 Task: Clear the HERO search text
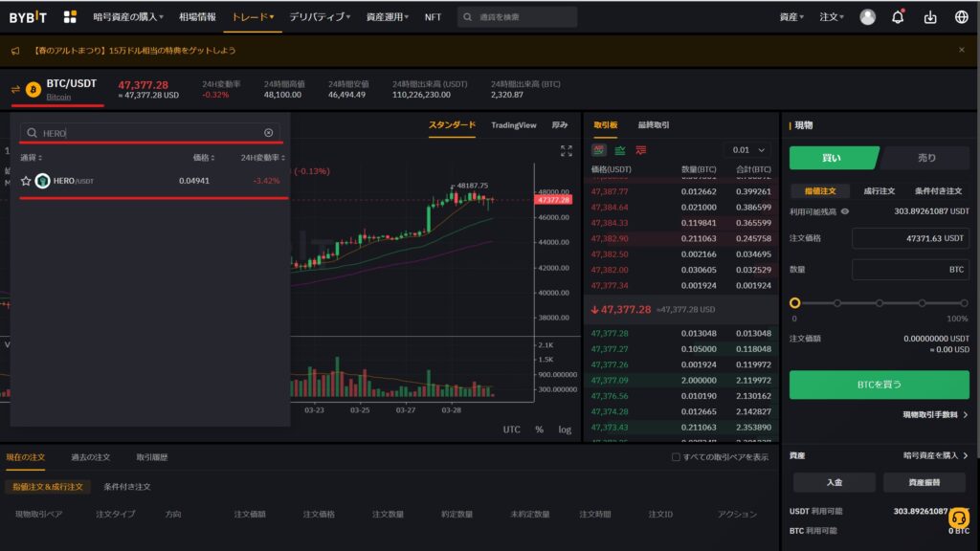268,132
